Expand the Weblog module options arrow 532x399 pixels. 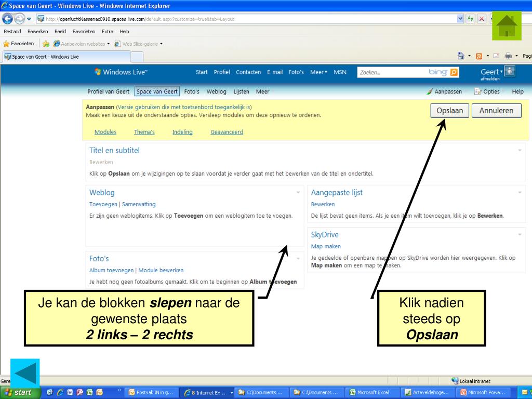coord(298,192)
